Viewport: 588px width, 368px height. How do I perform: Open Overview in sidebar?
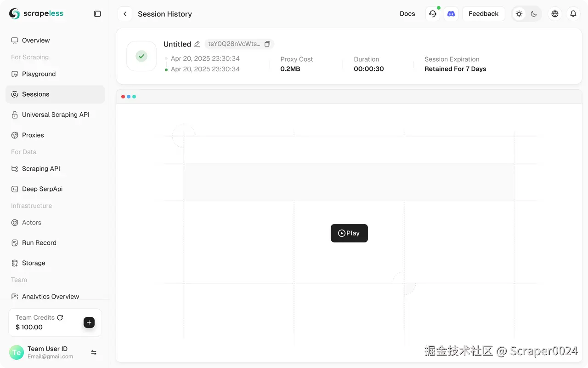tap(55, 40)
